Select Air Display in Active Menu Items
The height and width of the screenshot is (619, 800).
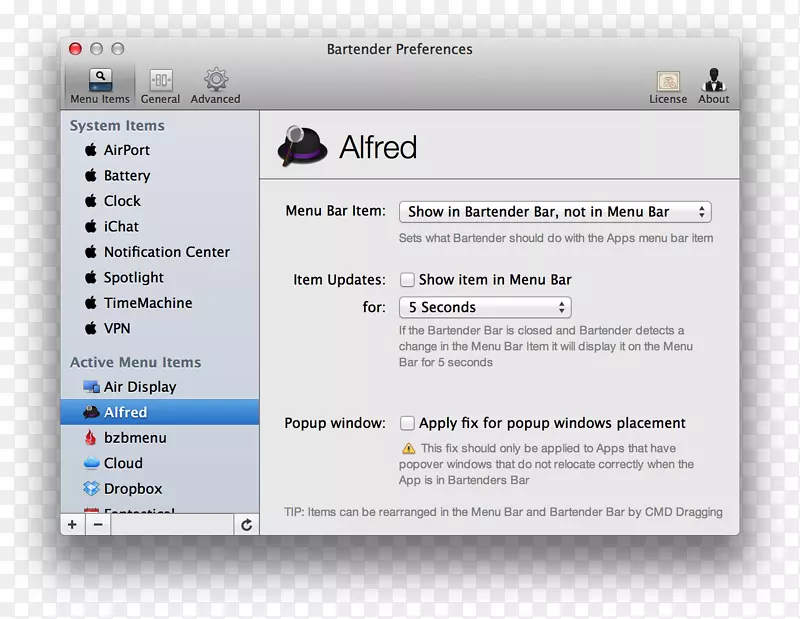[160, 387]
